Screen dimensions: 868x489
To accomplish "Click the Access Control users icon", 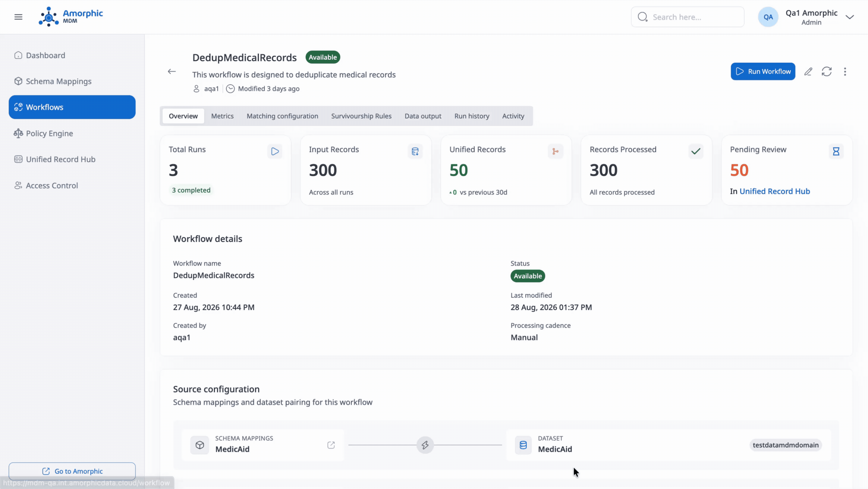I will 18,185.
